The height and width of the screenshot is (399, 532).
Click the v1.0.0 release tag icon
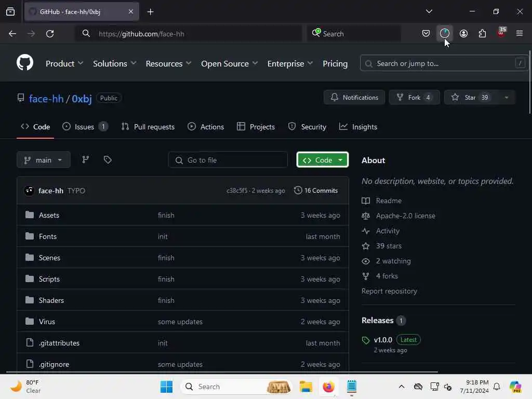coord(365,340)
